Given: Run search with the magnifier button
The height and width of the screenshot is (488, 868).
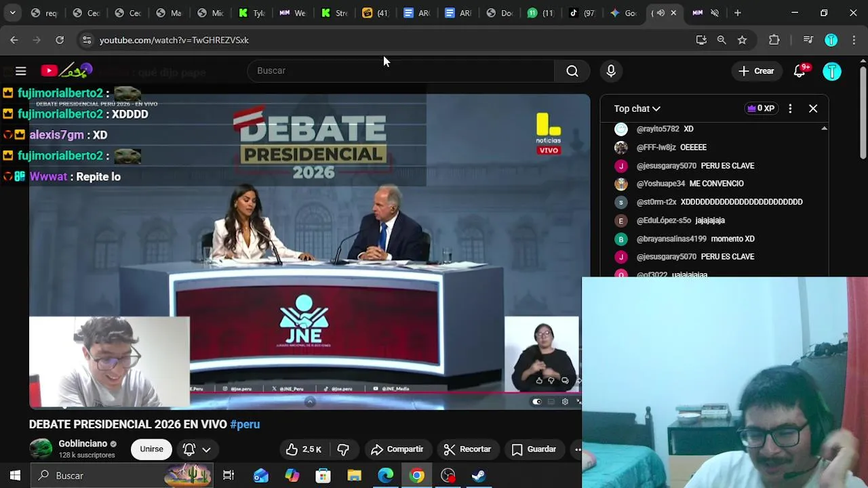Looking at the screenshot, I should 572,71.
